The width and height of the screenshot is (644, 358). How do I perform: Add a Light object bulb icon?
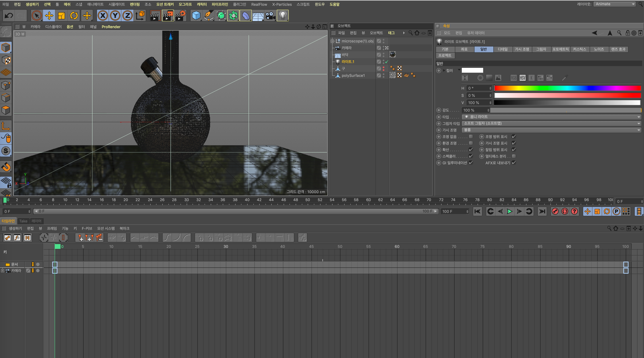(283, 15)
